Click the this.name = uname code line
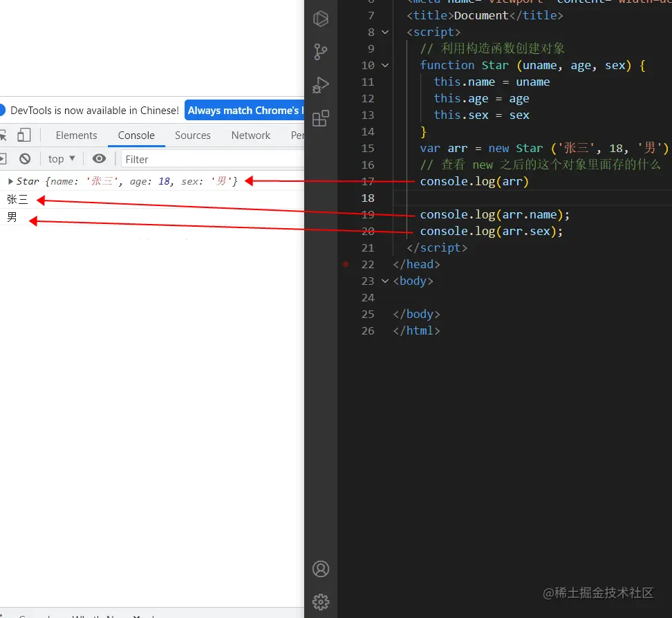 [x=492, y=82]
